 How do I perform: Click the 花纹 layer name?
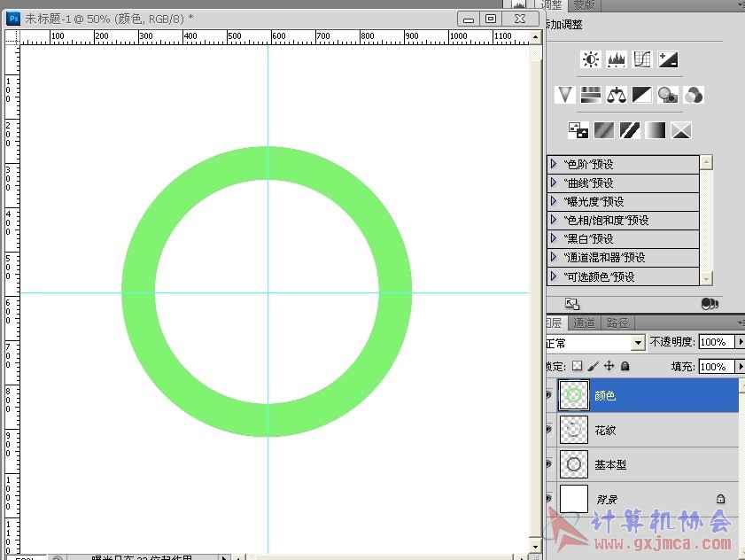605,431
